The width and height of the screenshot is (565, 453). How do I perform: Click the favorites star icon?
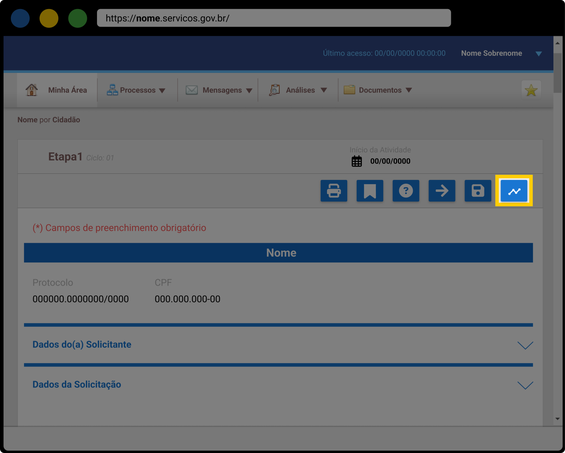(531, 90)
